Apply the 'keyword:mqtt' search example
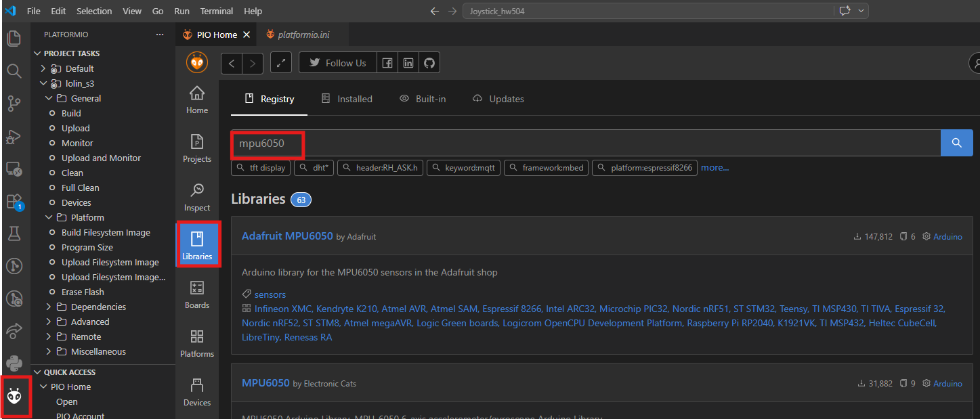Screen dimensions: 980x419 [463, 168]
